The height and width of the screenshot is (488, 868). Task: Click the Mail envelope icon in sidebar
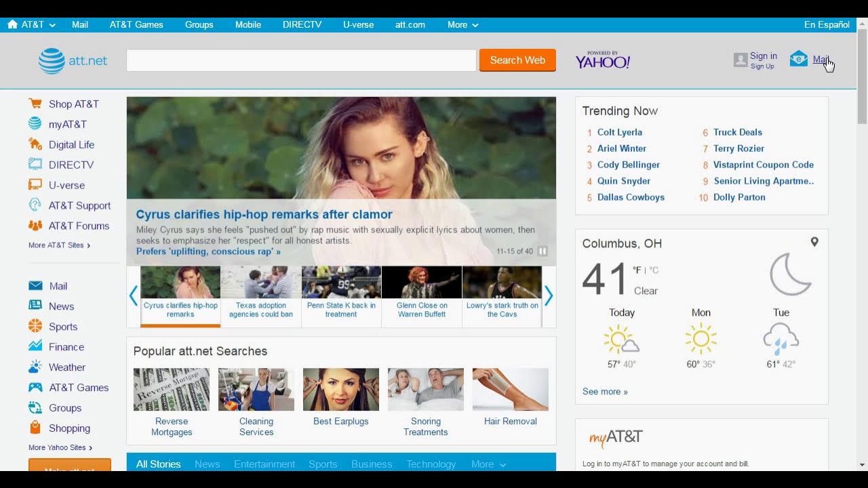[x=35, y=286]
